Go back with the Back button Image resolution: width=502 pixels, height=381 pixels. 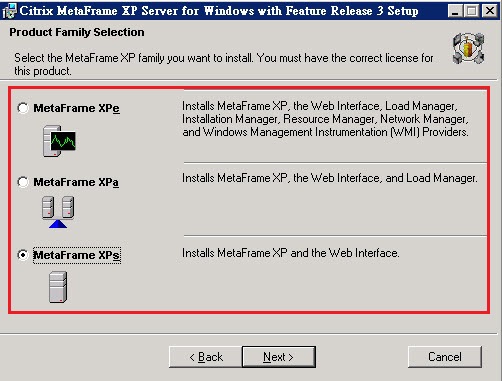[x=206, y=357]
